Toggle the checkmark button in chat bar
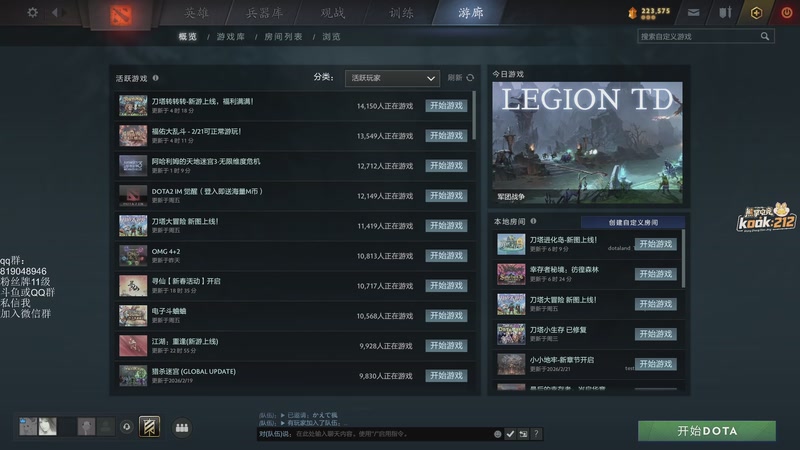The image size is (800, 450). click(x=510, y=434)
